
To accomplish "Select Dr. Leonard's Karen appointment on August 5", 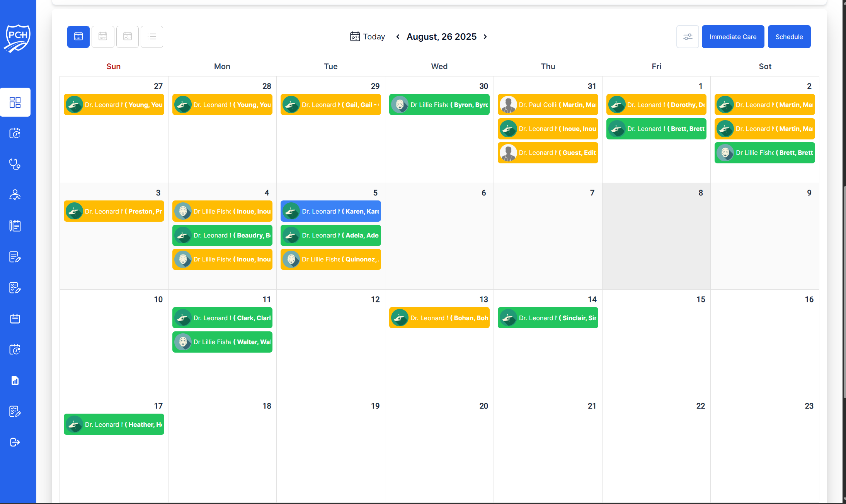I will pos(330,211).
